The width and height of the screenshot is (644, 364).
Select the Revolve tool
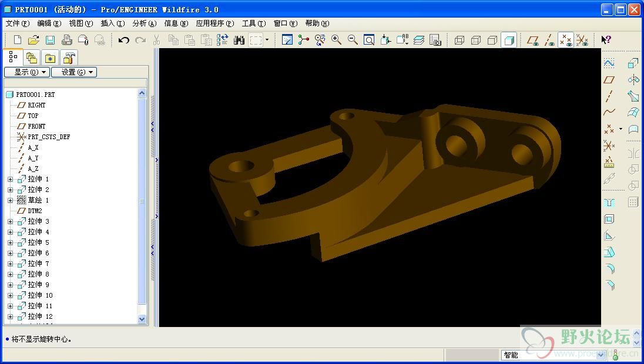click(x=633, y=80)
